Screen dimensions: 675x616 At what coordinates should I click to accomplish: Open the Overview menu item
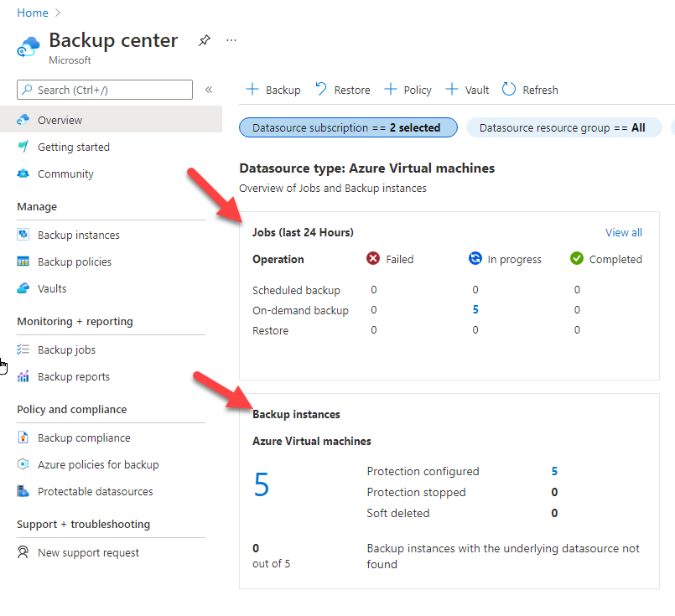[x=111, y=120]
